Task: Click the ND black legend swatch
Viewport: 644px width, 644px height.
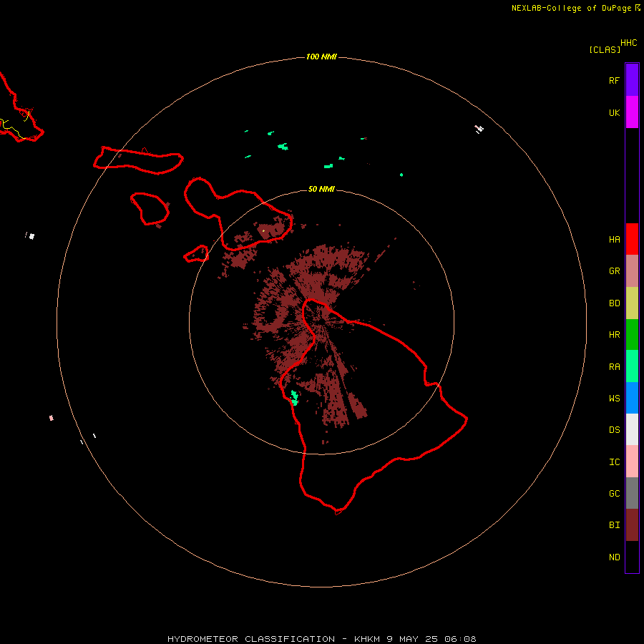Action: pos(632,557)
